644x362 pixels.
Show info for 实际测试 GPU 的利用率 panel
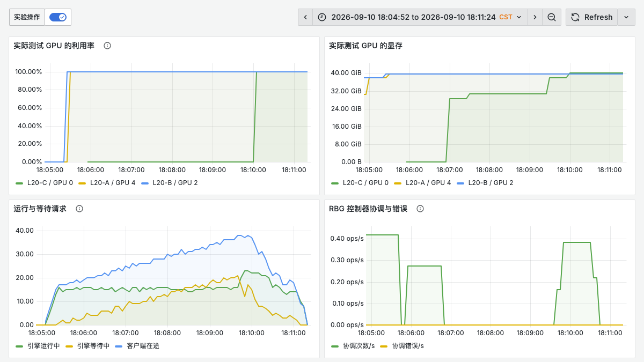(x=107, y=46)
